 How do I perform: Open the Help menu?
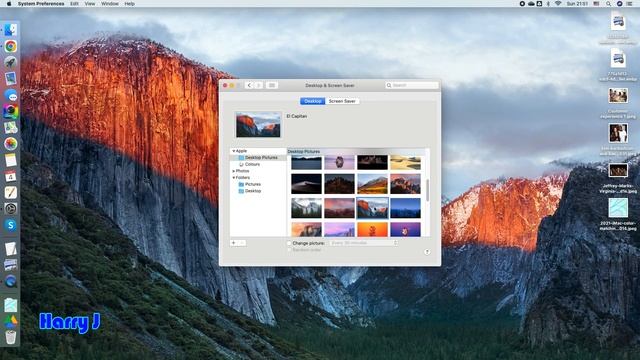pyautogui.click(x=129, y=4)
